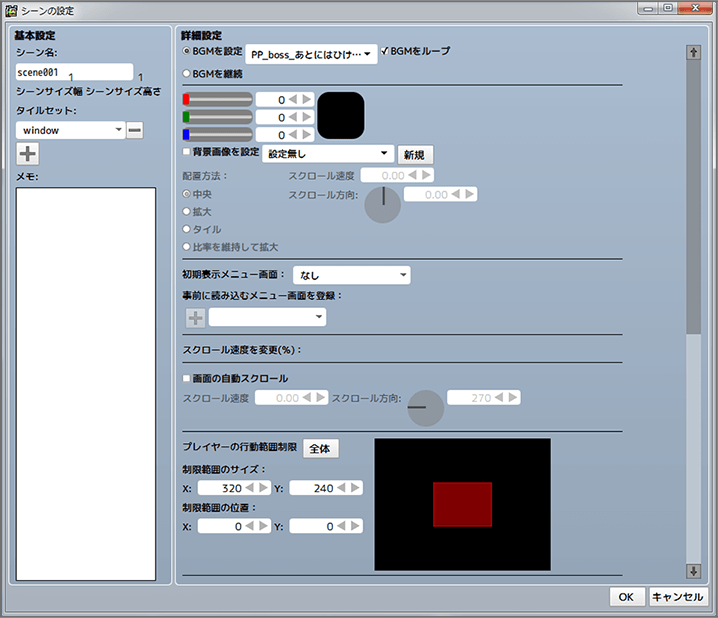
Task: Increase the limit range size X value
Action: [x=264, y=488]
